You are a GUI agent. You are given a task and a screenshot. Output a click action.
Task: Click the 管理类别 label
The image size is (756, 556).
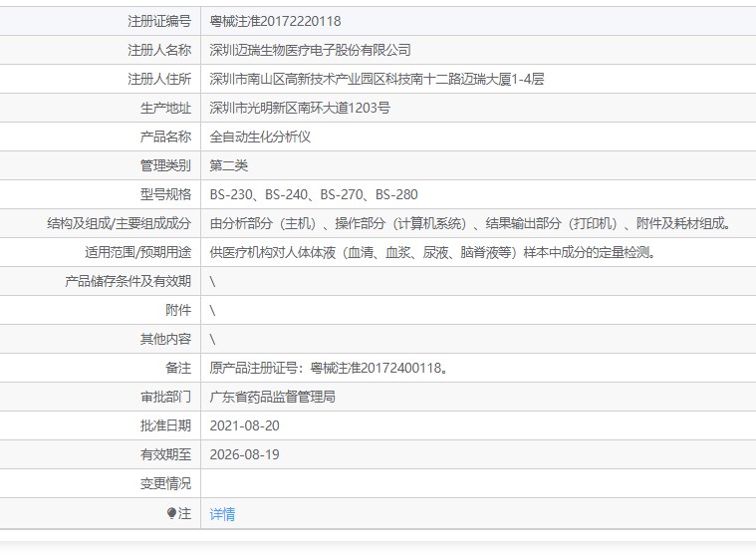tap(166, 165)
